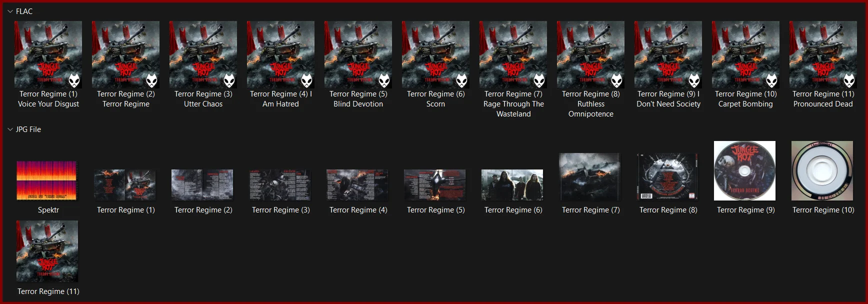Click file name Terror Regime (6) Scorn
This screenshot has height=304, width=868.
click(435, 99)
